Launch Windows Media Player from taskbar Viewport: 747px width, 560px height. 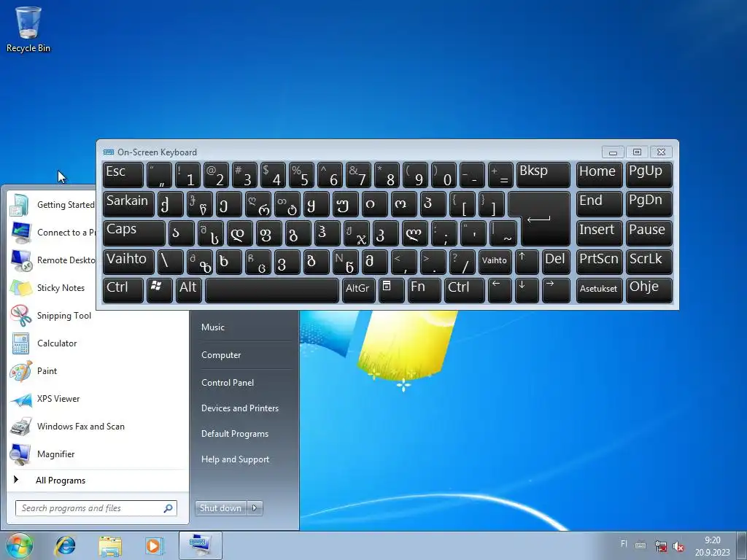click(x=155, y=545)
